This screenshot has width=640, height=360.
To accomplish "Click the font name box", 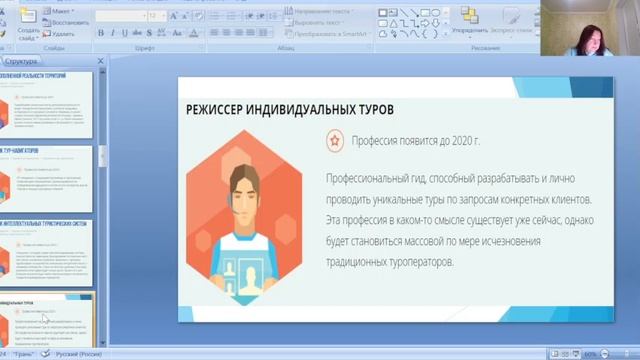I will 120,16.
